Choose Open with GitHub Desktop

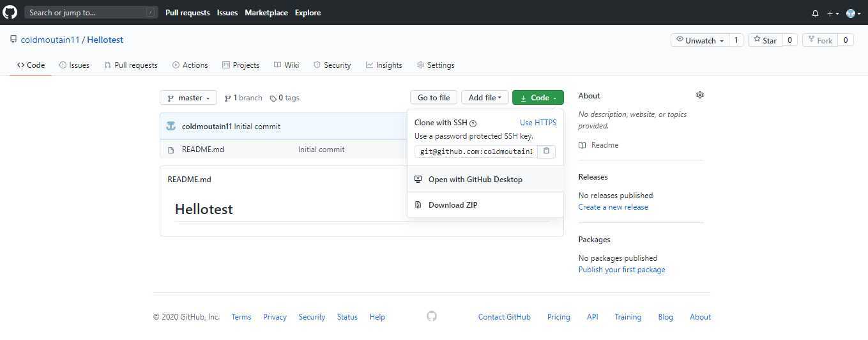point(485,180)
